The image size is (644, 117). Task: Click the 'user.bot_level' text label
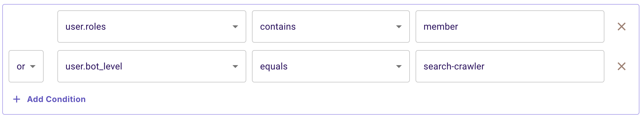click(x=94, y=66)
